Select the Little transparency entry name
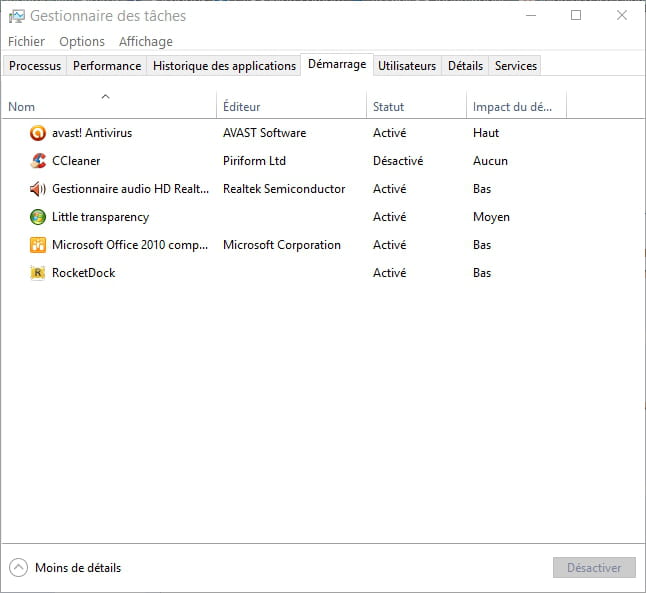 coord(101,217)
